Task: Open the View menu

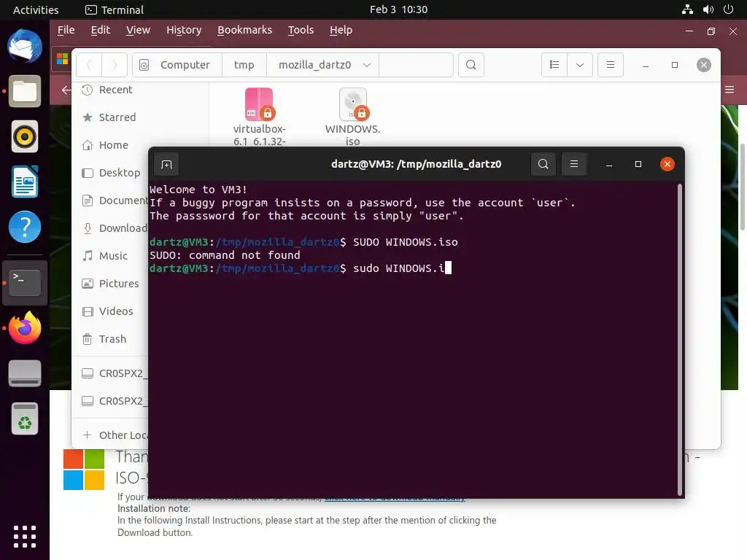Action: tap(138, 30)
